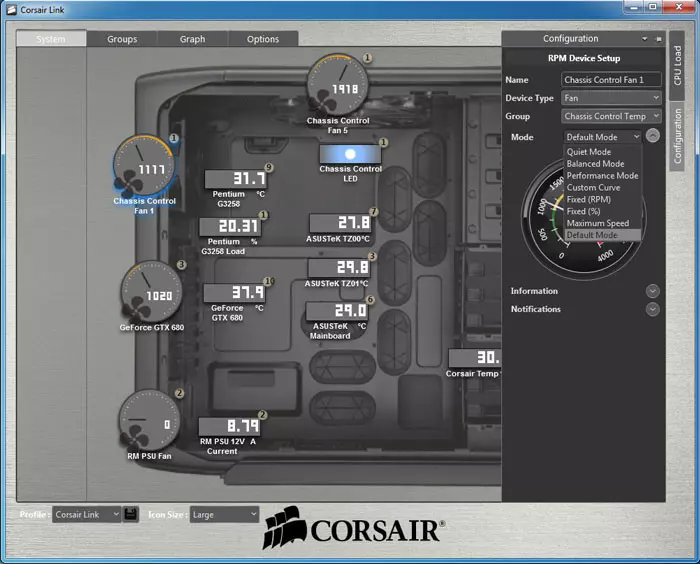Viewport: 700px width, 564px height.
Task: Choose Fixed (%) from the list
Action: 603,211
